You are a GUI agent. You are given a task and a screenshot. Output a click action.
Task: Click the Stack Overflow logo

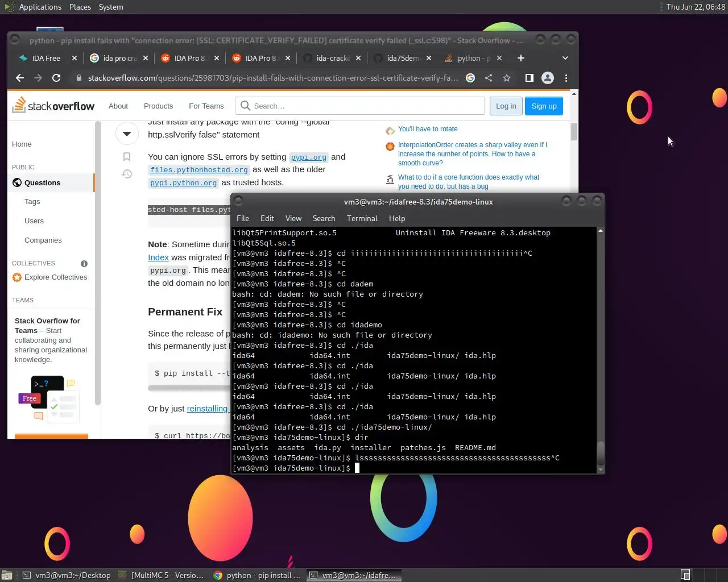coord(53,105)
